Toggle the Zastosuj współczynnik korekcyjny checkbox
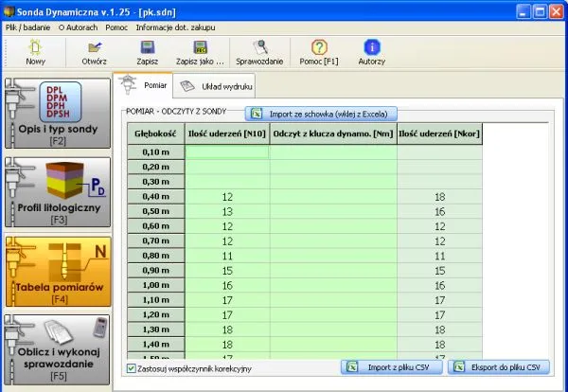568x392 pixels. tap(132, 367)
